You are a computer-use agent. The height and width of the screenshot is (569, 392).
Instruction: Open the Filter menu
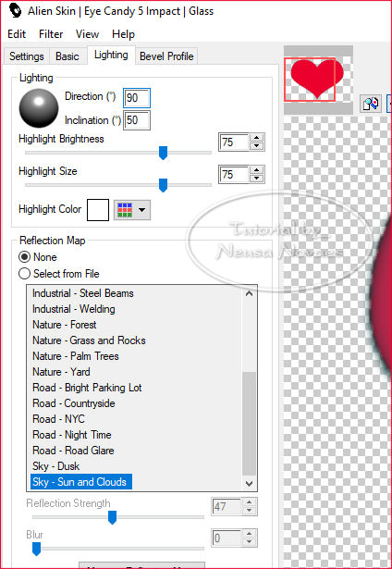tap(51, 34)
